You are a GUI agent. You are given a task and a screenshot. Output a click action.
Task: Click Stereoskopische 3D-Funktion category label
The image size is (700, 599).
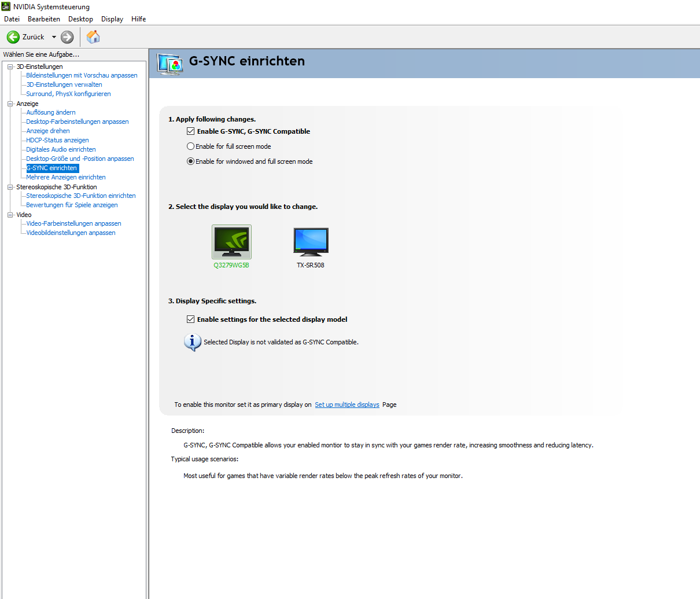57,187
